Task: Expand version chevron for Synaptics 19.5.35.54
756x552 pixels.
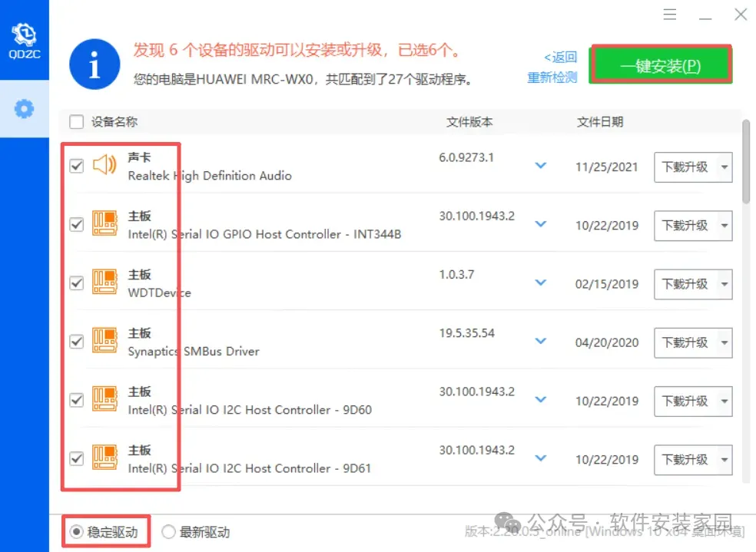Action: [x=541, y=341]
